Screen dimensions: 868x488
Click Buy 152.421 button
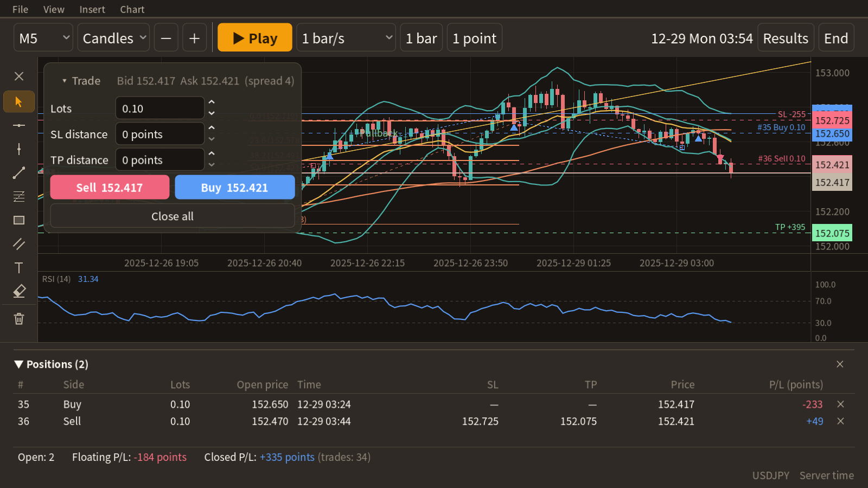pos(235,188)
